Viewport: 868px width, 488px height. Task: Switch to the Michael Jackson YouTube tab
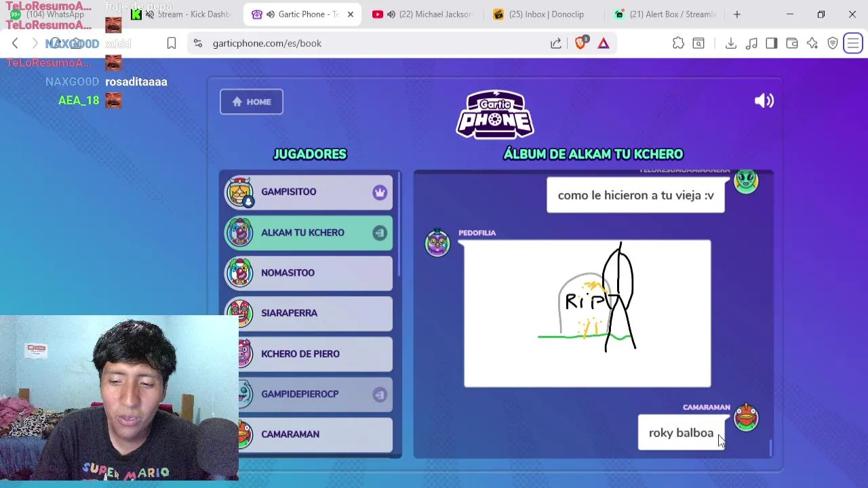click(x=424, y=14)
